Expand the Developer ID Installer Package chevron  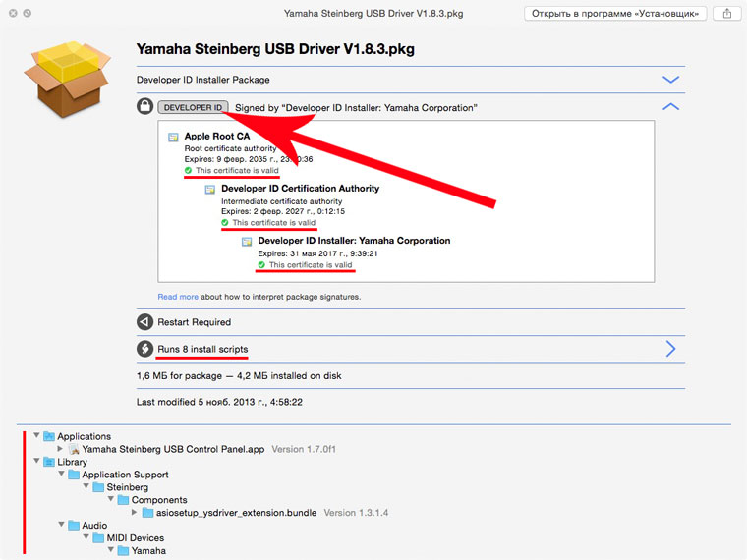(670, 80)
